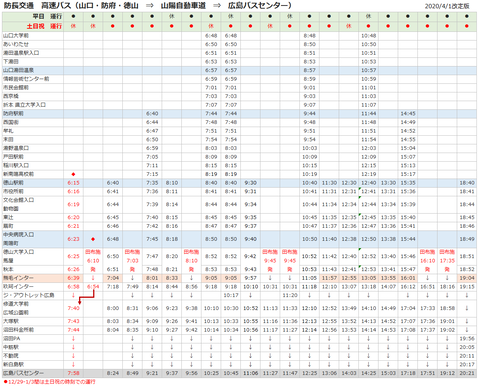
Task: Select the 15:17 time at 新南陽高校前
Action: (x=408, y=174)
